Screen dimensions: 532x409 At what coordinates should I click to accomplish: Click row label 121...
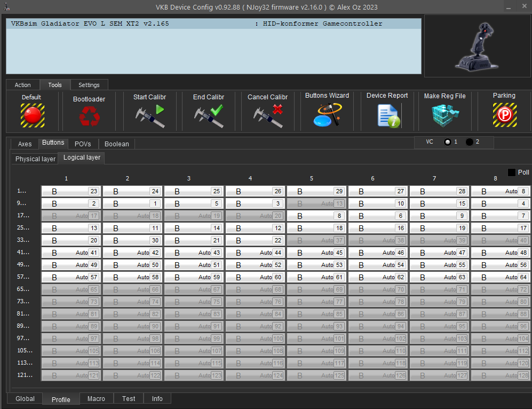click(x=25, y=375)
